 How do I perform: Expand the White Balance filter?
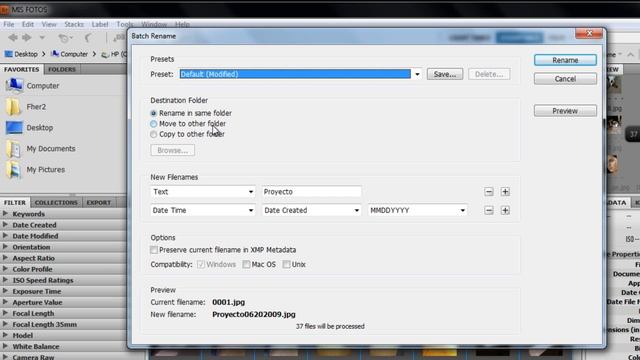[x=5, y=346]
